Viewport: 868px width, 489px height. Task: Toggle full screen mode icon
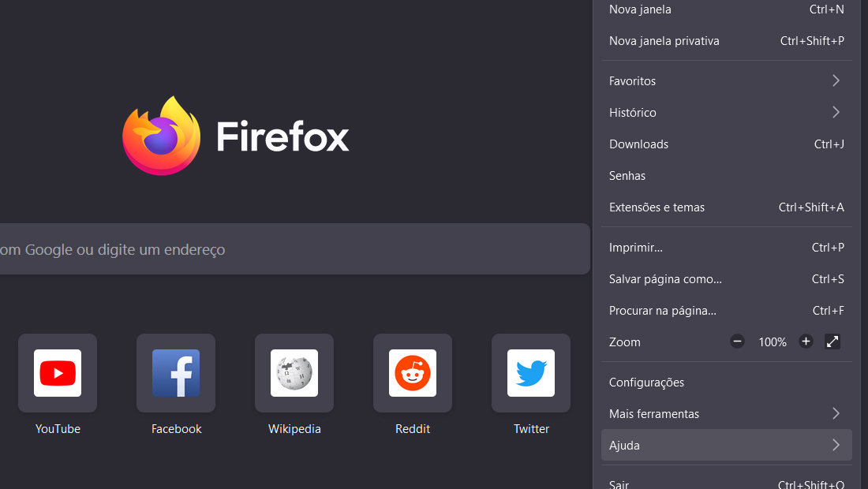(x=832, y=342)
